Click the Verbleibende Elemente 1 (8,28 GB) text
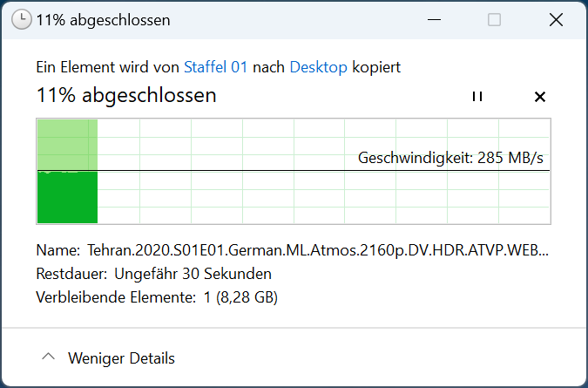588x388 pixels. 157,297
